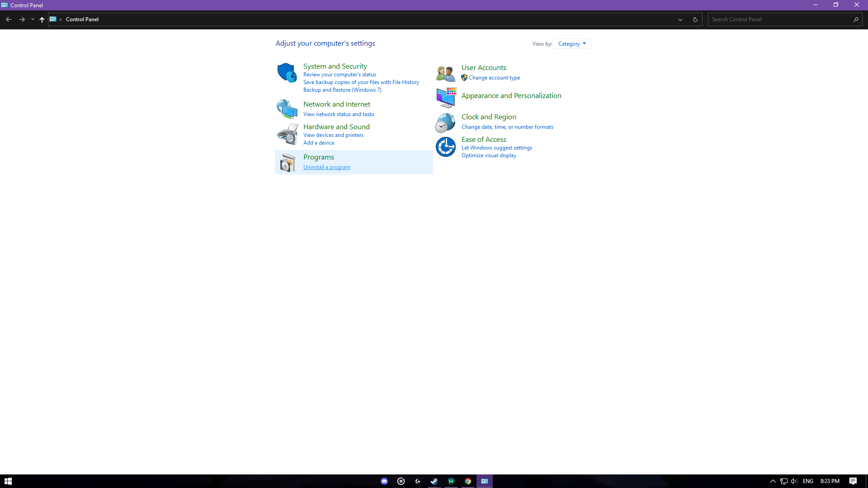Open recent locations arrow beside Forward button
This screenshot has width=868, height=488.
click(33, 19)
